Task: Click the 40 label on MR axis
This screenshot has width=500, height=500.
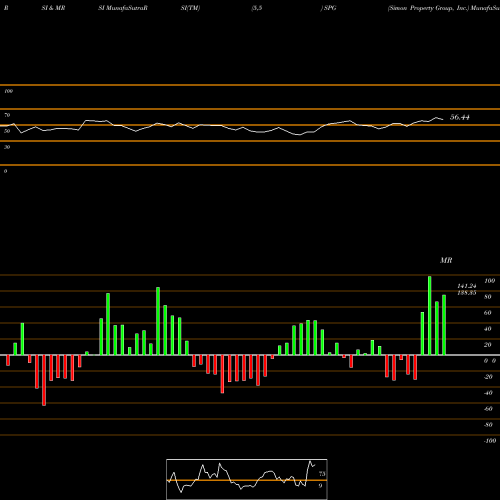Action: coord(488,329)
